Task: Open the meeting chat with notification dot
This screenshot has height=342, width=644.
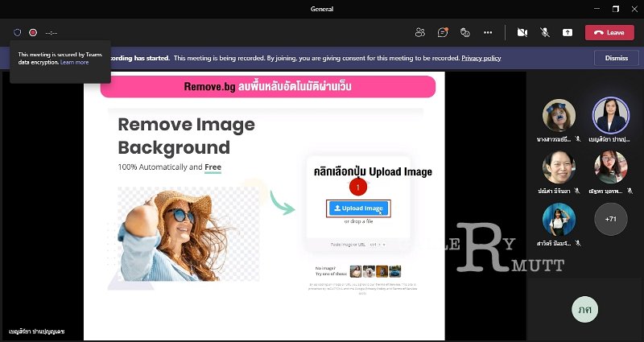Action: (442, 32)
